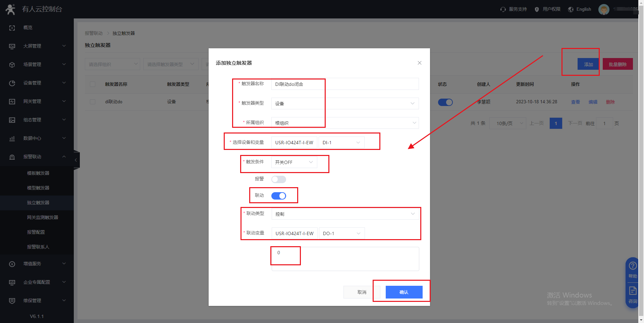Open the DO-1 linkage variable dropdown
The image size is (644, 323).
341,233
